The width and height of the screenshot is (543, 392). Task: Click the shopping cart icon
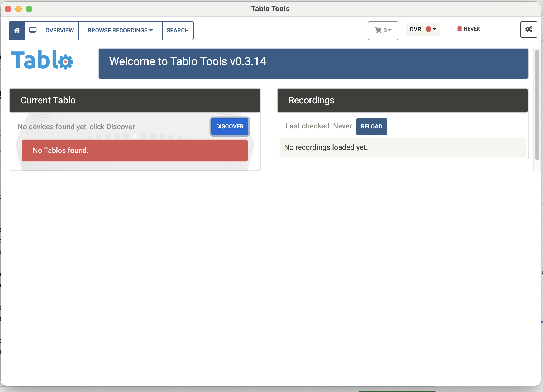click(x=378, y=31)
